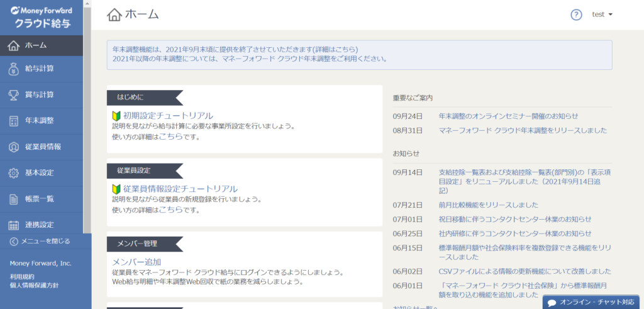Select ホーム in the sidebar menu

[42, 45]
